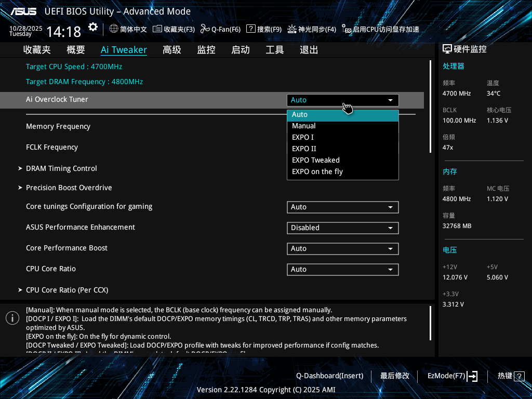Open the language selector globe icon
Image resolution: width=532 pixels, height=399 pixels.
point(114,29)
